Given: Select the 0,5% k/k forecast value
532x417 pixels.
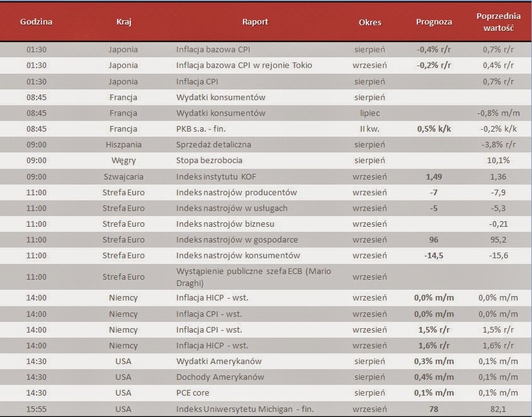Looking at the screenshot, I should (434, 129).
